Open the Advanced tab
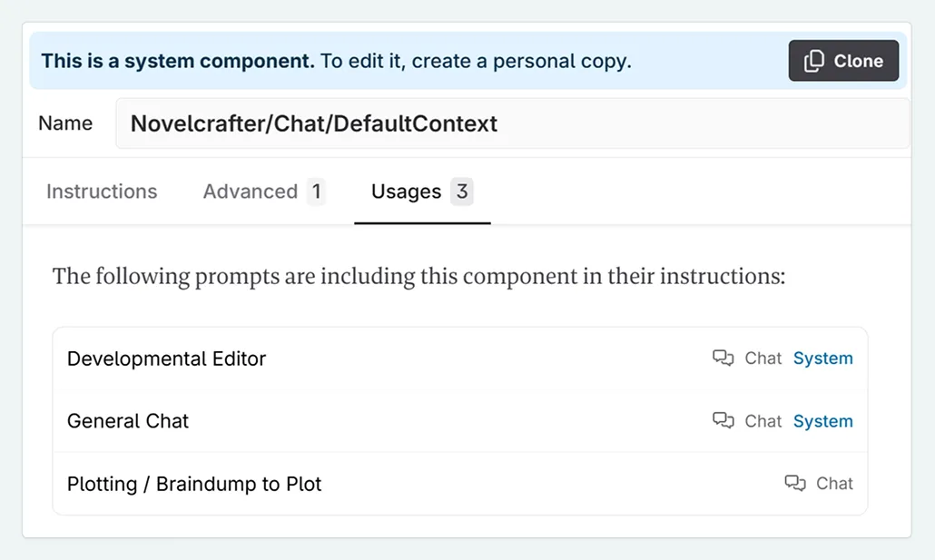This screenshot has height=560, width=935. pyautogui.click(x=251, y=192)
